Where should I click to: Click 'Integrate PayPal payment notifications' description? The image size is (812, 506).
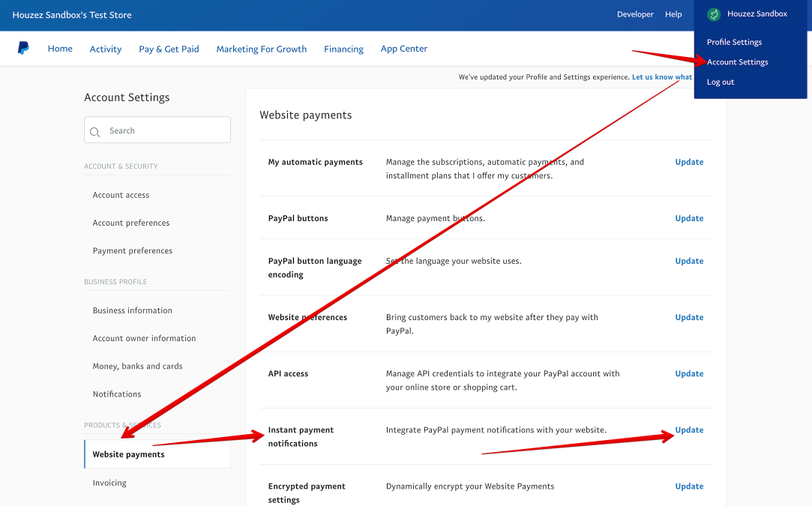coord(496,430)
